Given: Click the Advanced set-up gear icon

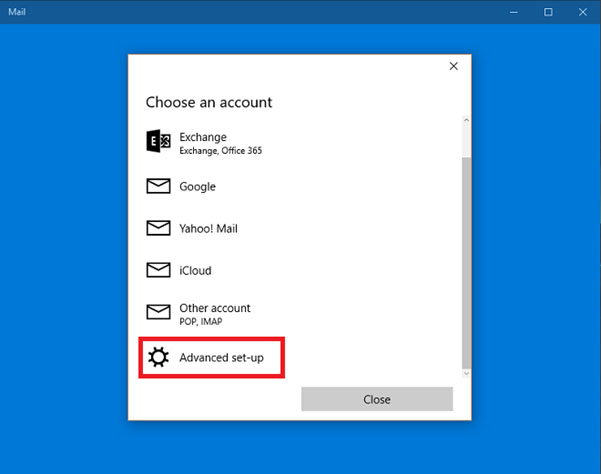Looking at the screenshot, I should (158, 357).
